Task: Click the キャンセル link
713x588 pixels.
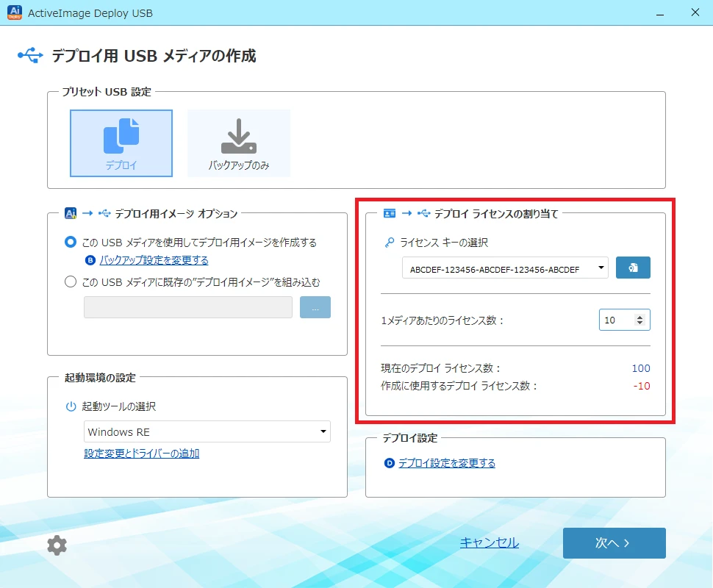Action: pos(490,542)
